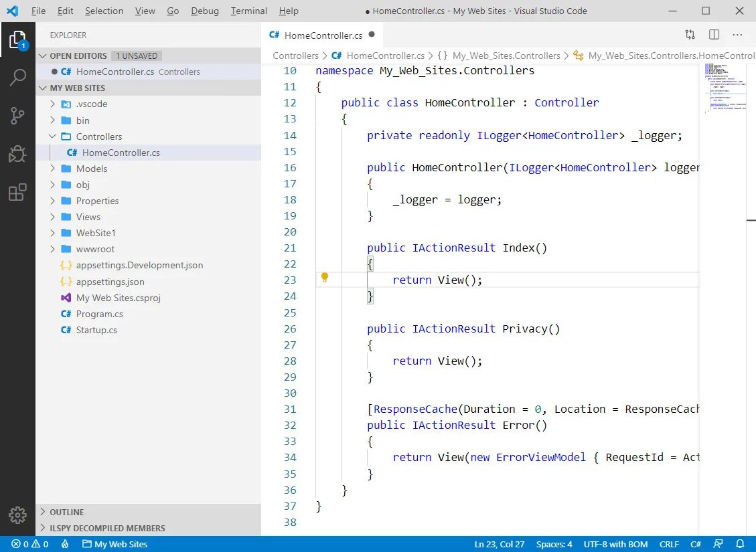Viewport: 756px width, 552px height.
Task: Click Ln 23, Col 27 in status bar
Action: 499,544
